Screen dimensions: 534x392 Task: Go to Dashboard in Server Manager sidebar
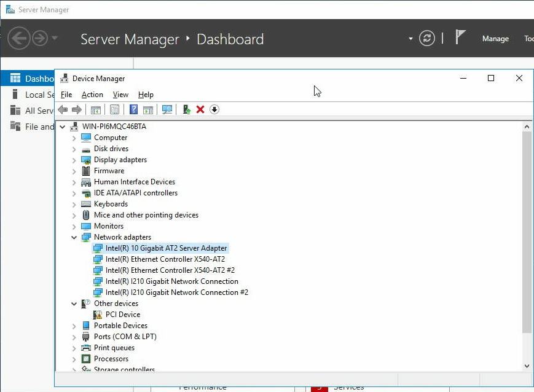(x=28, y=79)
